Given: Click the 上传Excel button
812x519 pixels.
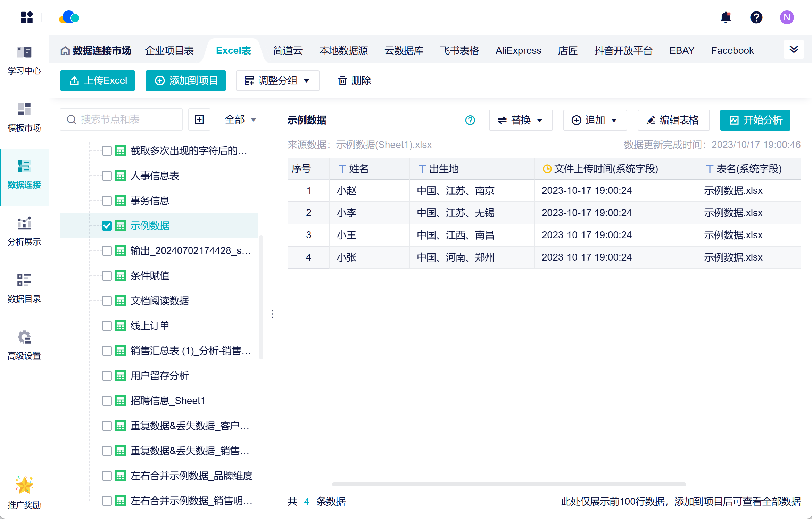Looking at the screenshot, I should [x=98, y=81].
